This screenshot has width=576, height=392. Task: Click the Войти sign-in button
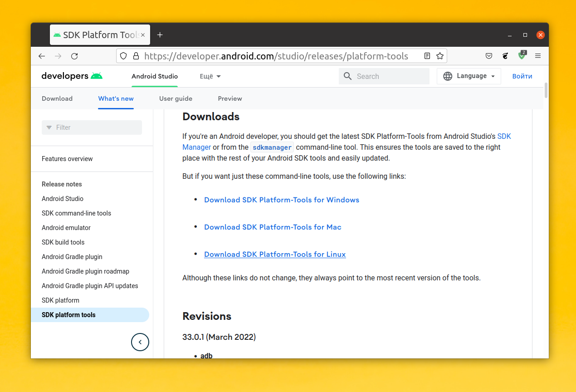[x=522, y=76]
